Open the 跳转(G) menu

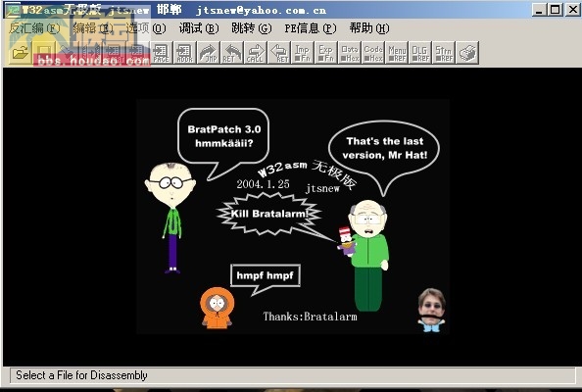coord(252,28)
